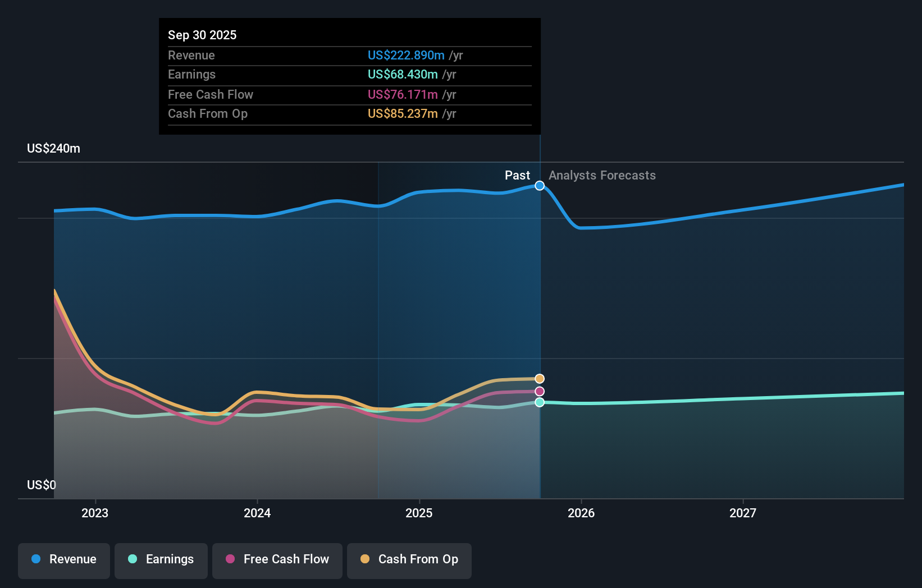Select the blue Revenue marker on the chart

point(540,186)
